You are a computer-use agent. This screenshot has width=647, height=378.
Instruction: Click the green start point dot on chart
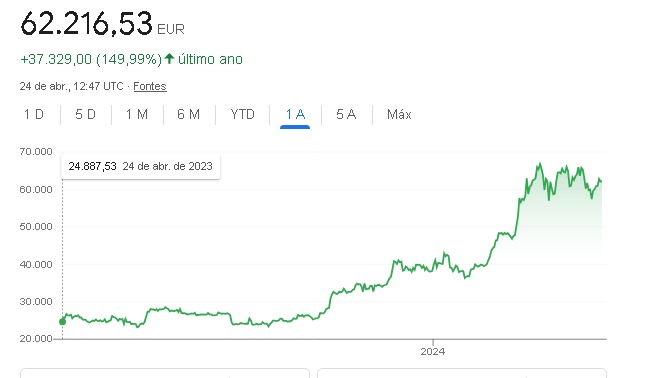[x=62, y=321]
